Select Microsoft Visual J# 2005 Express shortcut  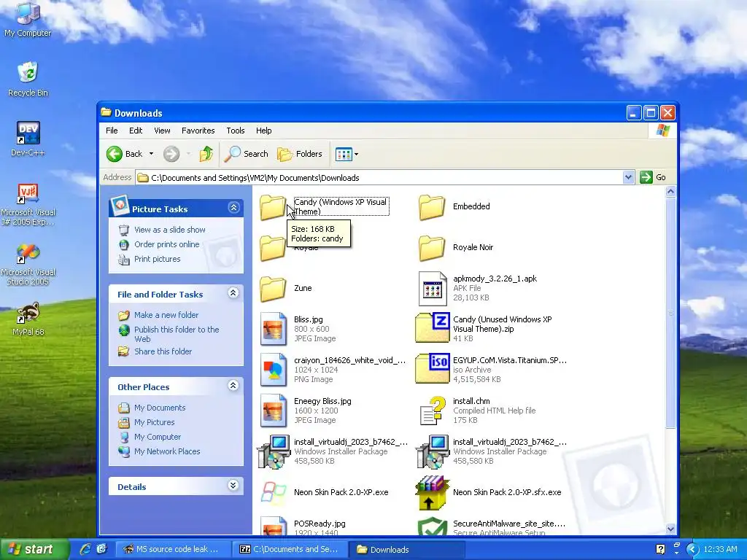click(x=28, y=204)
